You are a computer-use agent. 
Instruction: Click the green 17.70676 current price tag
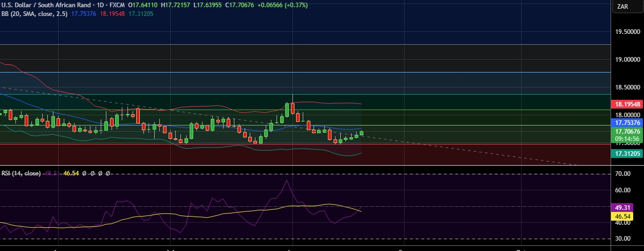point(627,132)
